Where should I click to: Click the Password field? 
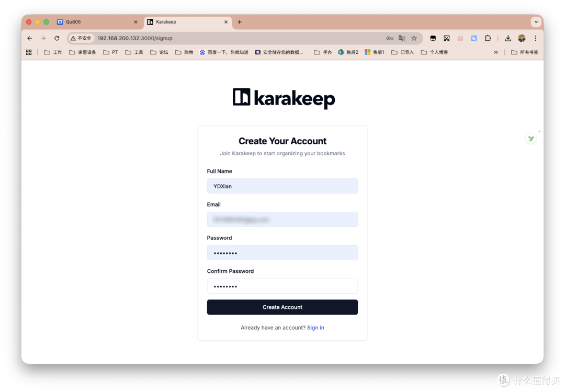click(x=282, y=252)
